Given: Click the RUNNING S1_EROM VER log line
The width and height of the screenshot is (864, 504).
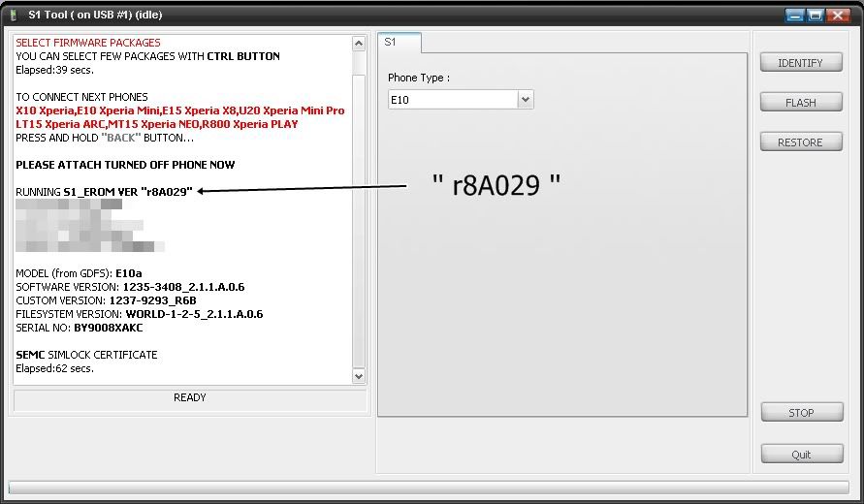Looking at the screenshot, I should tap(104, 192).
